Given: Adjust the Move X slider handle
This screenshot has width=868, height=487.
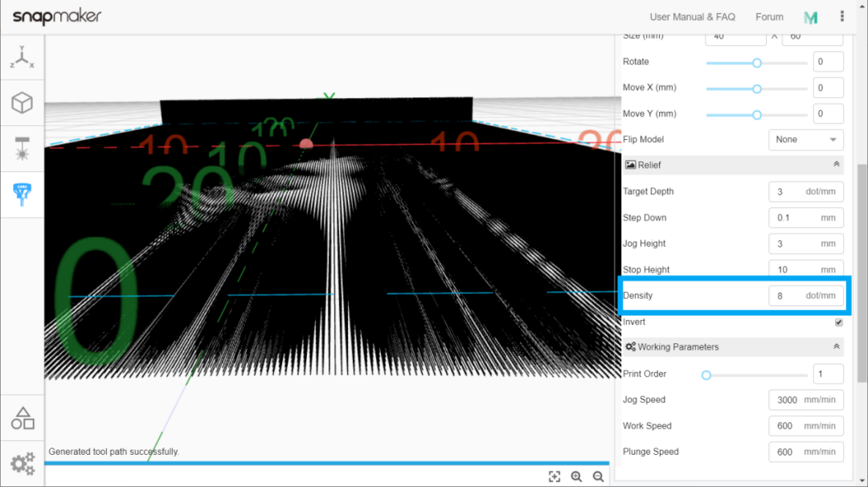Looking at the screenshot, I should pos(757,88).
